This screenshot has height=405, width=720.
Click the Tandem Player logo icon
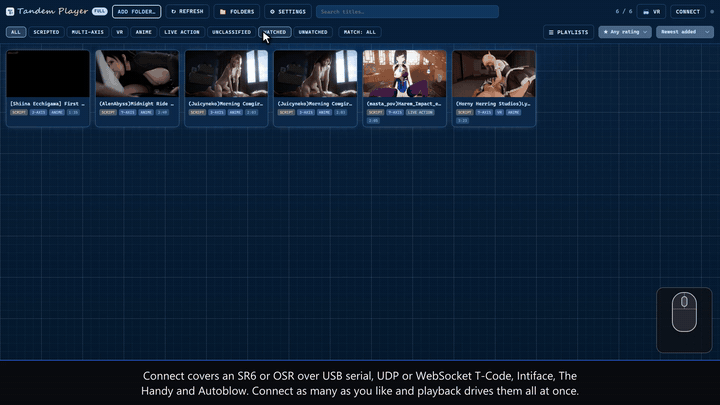[10, 11]
